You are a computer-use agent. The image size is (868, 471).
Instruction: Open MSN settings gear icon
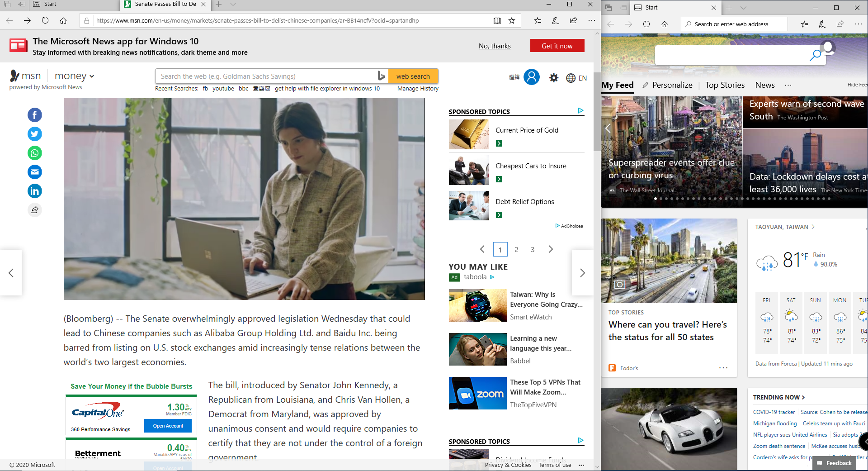[x=554, y=78]
